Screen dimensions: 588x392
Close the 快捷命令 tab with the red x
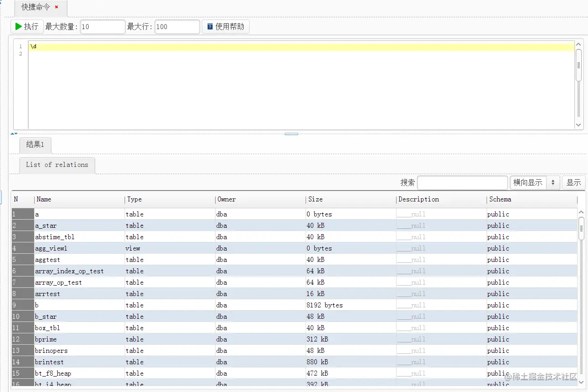(x=56, y=7)
